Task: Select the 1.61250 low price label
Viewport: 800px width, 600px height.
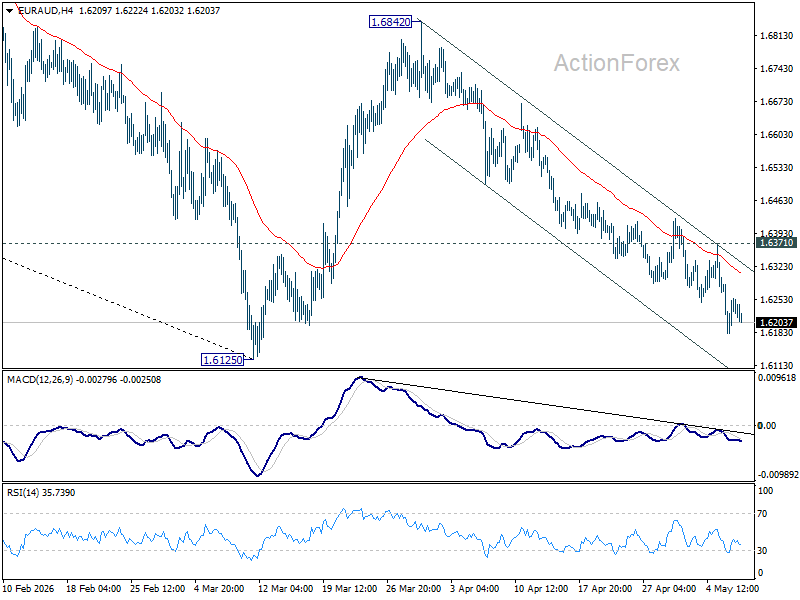Action: pyautogui.click(x=222, y=360)
